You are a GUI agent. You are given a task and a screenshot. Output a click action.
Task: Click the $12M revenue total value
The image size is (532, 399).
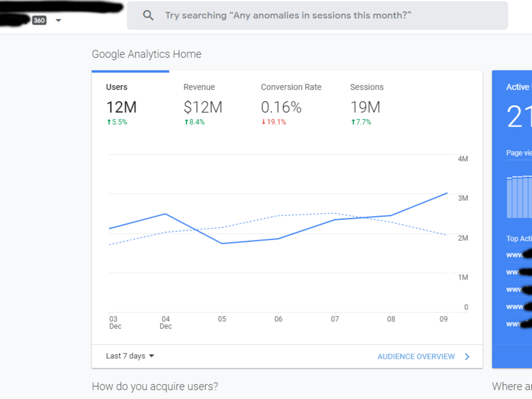click(203, 107)
